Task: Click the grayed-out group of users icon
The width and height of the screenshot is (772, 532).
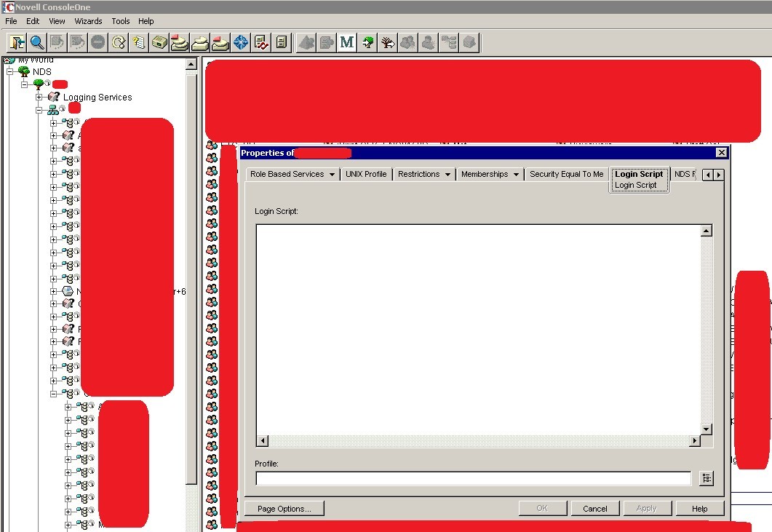Action: coord(407,42)
